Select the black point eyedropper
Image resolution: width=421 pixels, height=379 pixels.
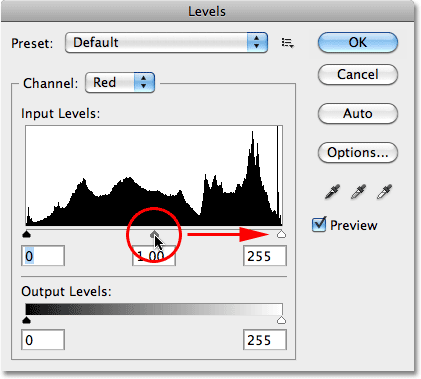pyautogui.click(x=332, y=192)
